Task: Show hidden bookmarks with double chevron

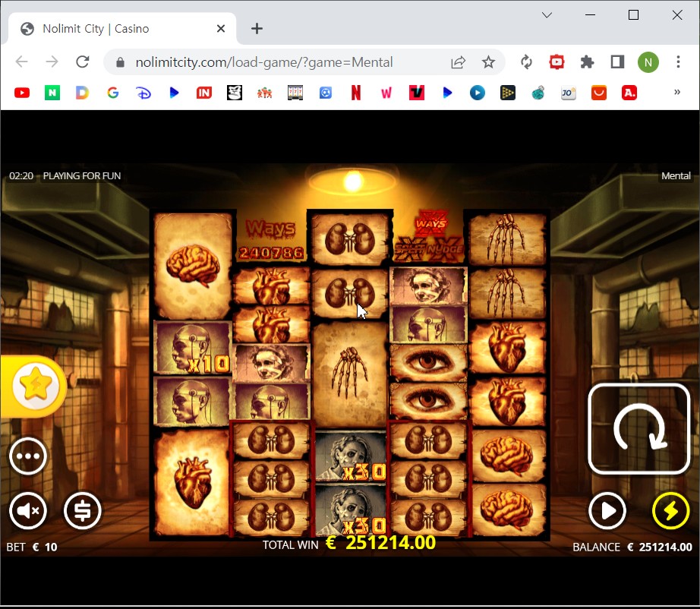Action: pyautogui.click(x=677, y=92)
